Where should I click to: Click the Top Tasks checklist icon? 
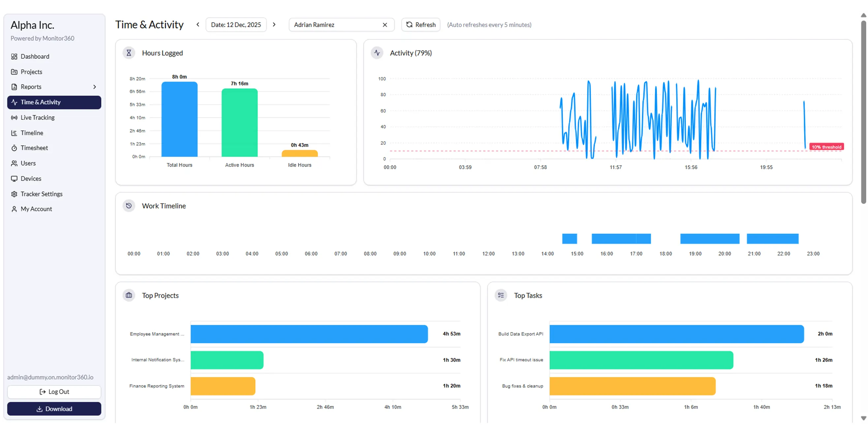click(x=501, y=295)
